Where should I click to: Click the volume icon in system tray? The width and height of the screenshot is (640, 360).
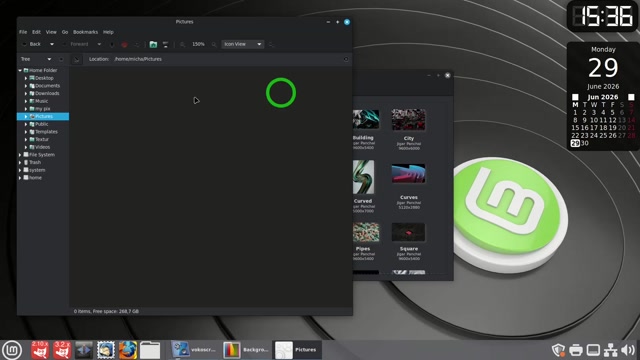[628, 350]
